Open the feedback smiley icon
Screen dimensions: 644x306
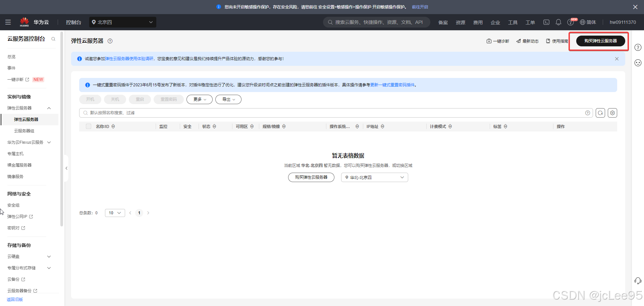click(638, 63)
